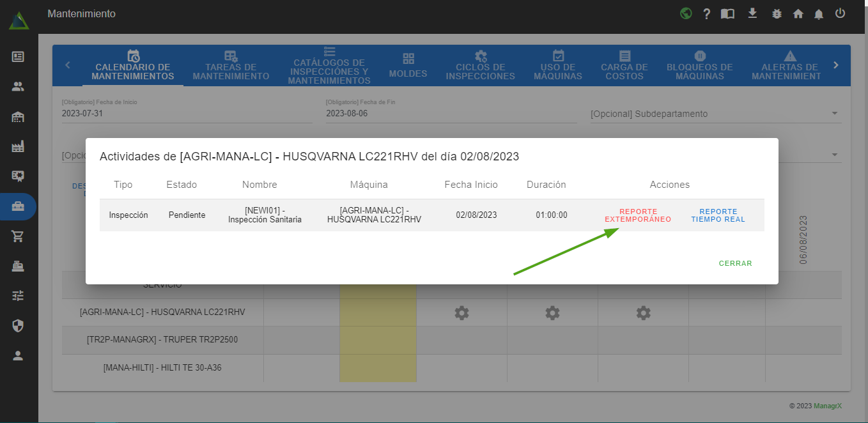
Task: Go to home via house icon
Action: [798, 13]
